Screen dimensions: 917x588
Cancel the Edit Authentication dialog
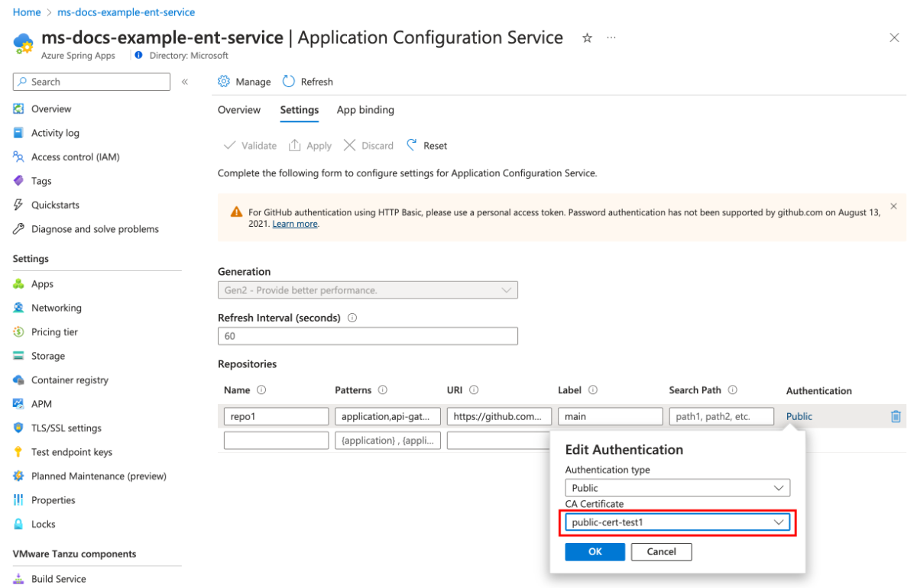pos(661,551)
